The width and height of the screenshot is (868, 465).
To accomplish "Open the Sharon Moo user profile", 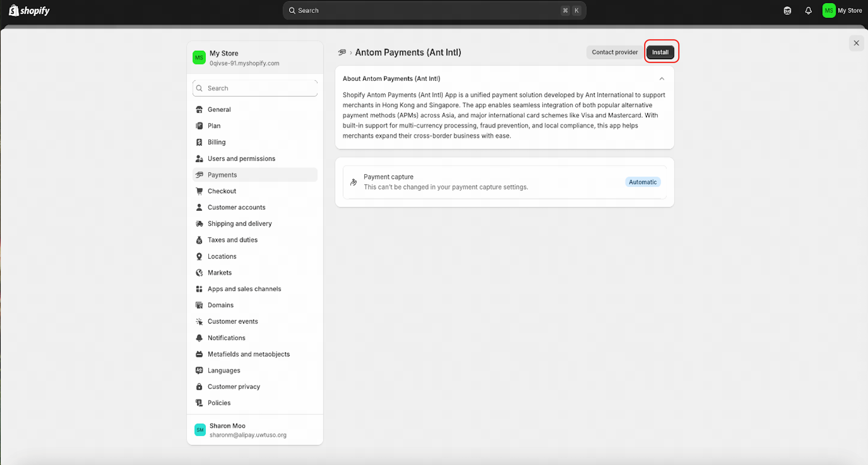I will tap(255, 430).
